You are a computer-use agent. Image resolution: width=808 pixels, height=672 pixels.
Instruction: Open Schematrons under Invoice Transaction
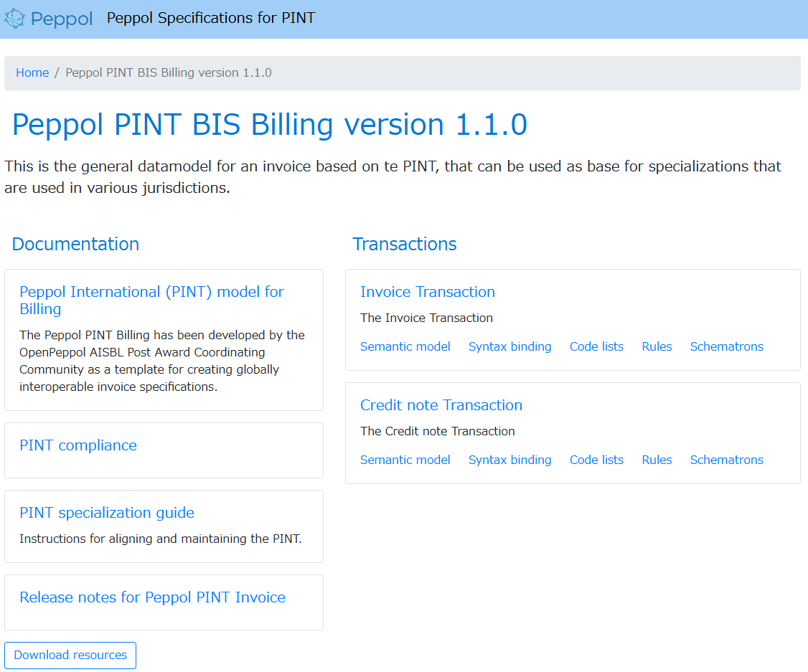pyautogui.click(x=727, y=346)
